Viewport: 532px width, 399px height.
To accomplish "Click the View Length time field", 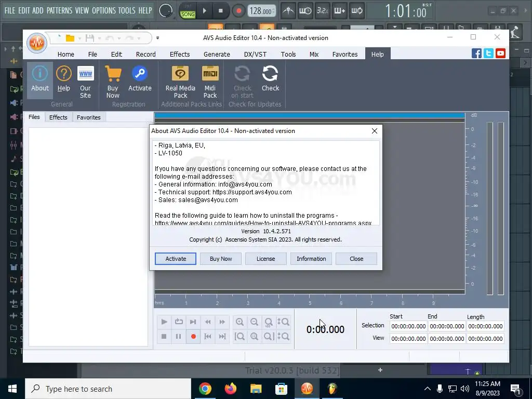I will [x=485, y=339].
